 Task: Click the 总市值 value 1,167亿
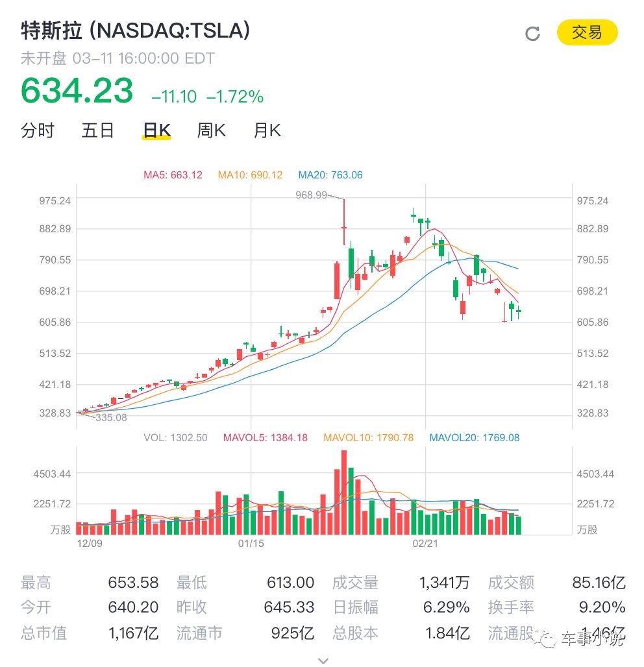(133, 633)
